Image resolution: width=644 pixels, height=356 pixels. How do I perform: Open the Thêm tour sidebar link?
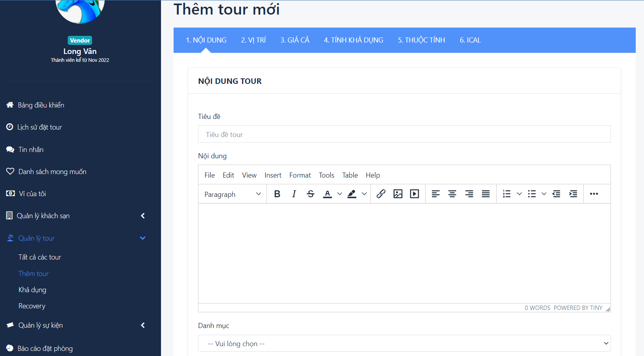coord(33,274)
